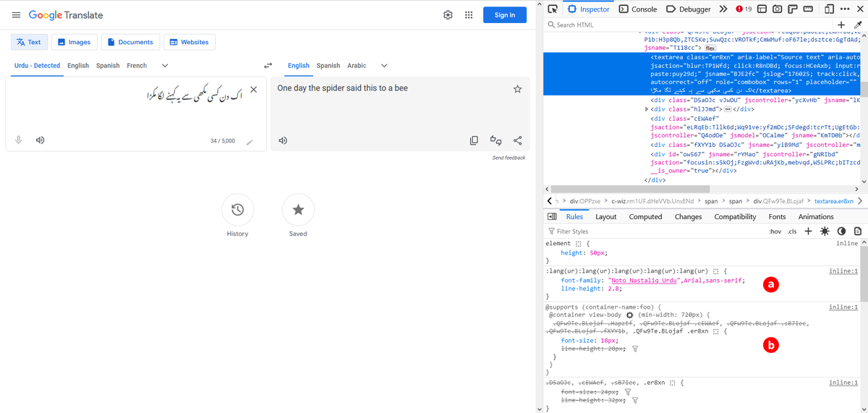This screenshot has height=413, width=868.
Task: Clear the Urdu source text
Action: 253,90
